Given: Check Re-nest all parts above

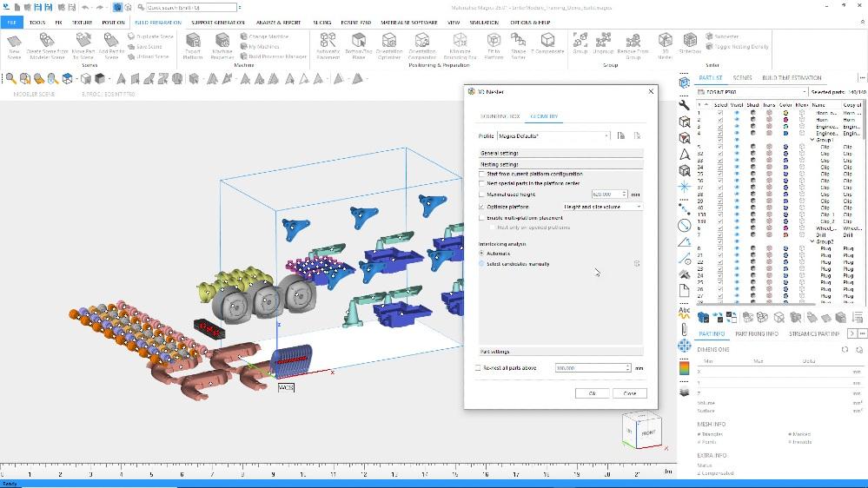Looking at the screenshot, I should tap(478, 368).
